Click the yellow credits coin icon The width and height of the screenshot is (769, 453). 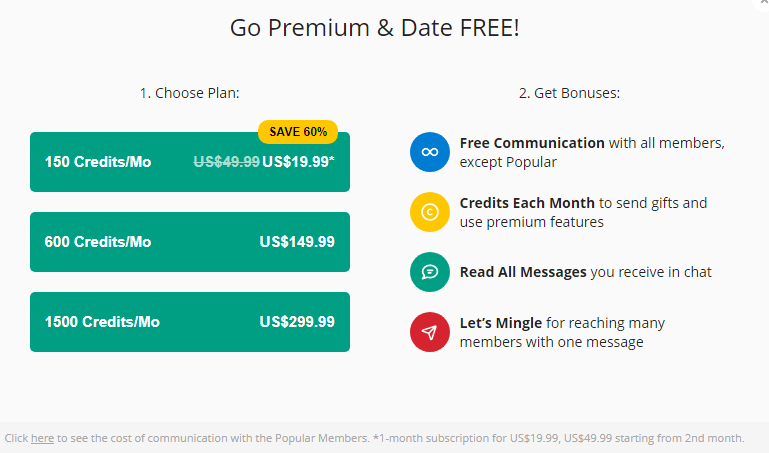point(430,212)
